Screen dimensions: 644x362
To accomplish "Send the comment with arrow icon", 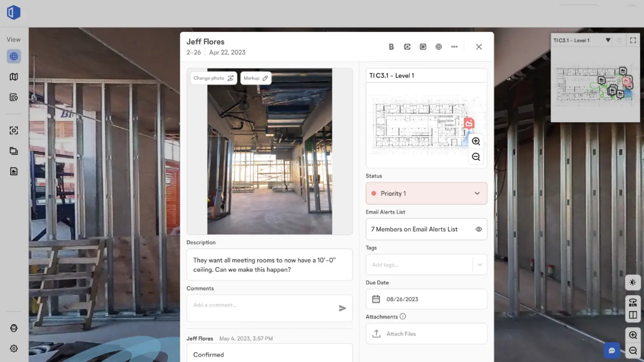I will point(342,308).
